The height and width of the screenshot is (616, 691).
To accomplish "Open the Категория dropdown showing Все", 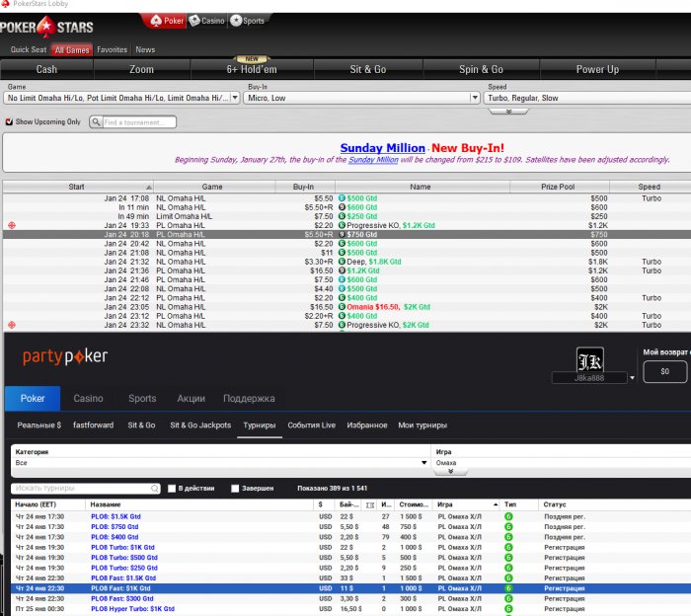I will [221, 463].
